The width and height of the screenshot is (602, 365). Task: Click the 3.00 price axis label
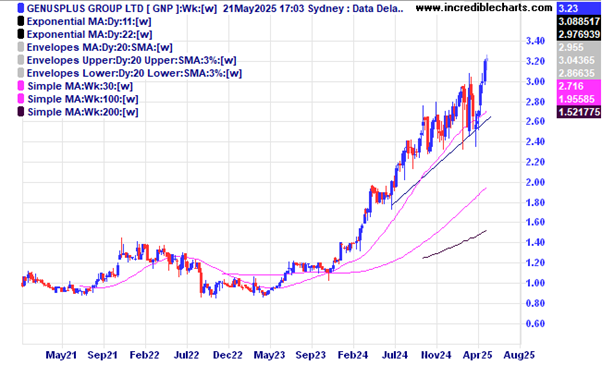point(535,81)
